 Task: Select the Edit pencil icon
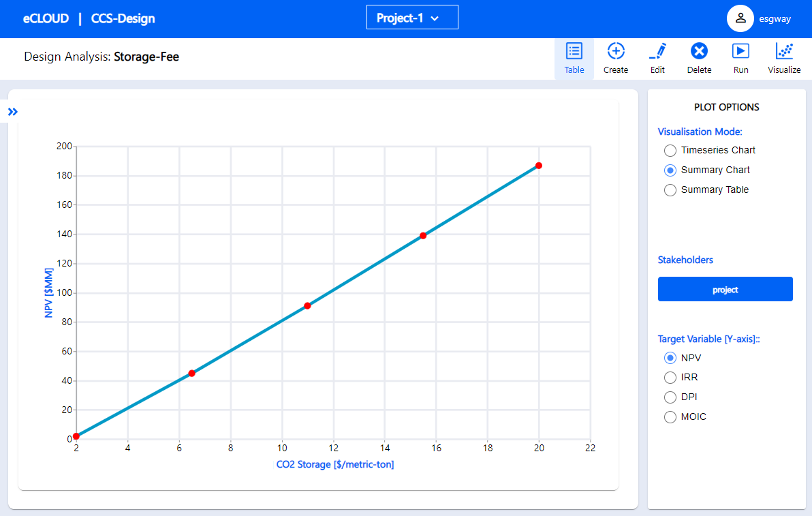657,51
